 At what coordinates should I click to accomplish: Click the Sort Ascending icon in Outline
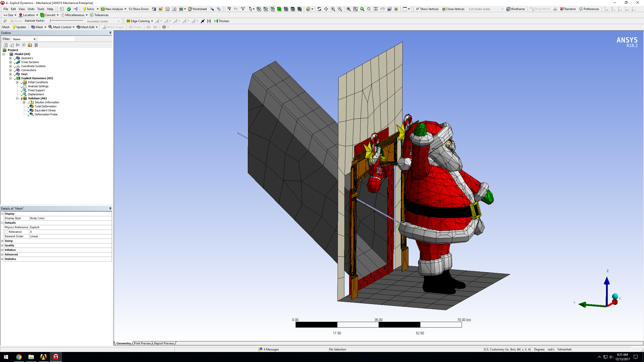tap(36, 45)
